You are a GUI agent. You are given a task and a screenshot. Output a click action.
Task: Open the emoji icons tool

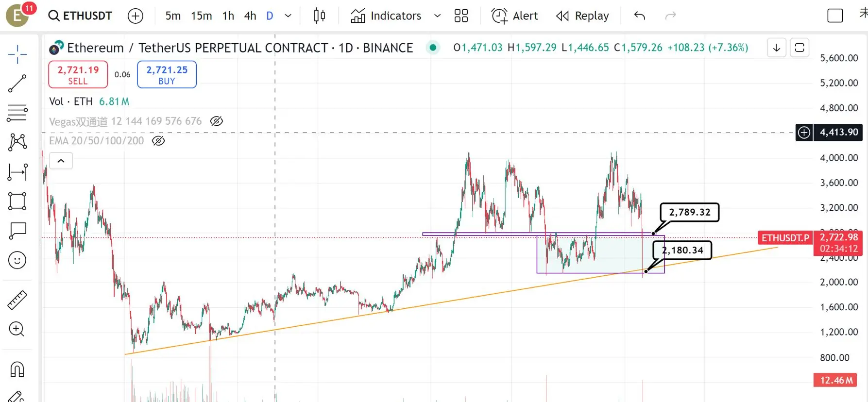[17, 260]
